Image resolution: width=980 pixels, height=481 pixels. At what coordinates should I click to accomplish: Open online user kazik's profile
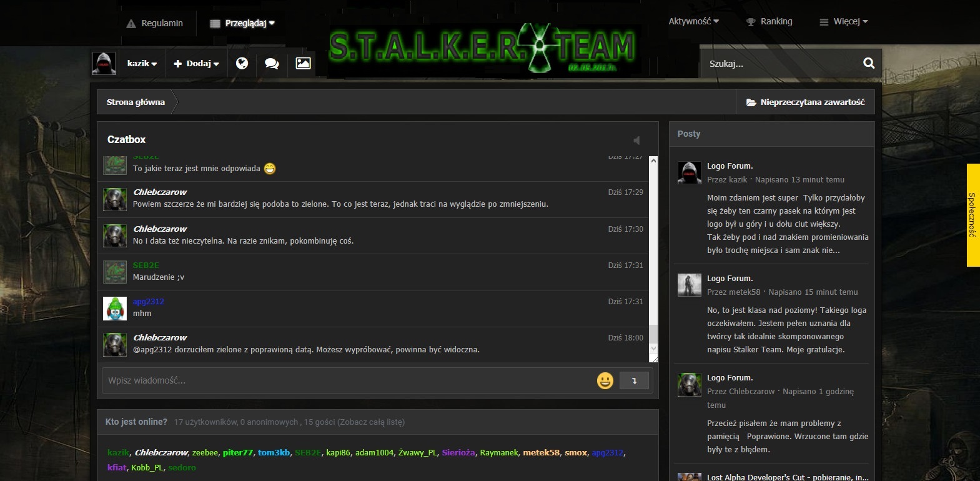pos(118,452)
